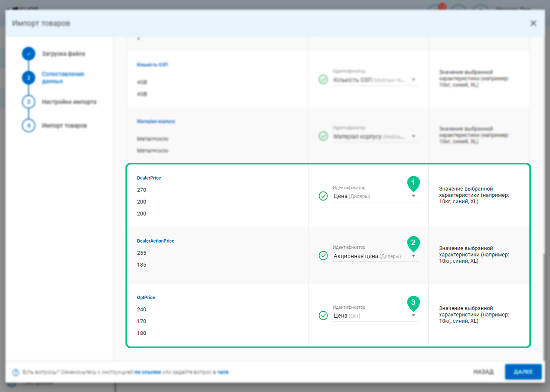Click the value 180 under OptPrice
Viewport: 550px width, 392px height.
tap(142, 333)
